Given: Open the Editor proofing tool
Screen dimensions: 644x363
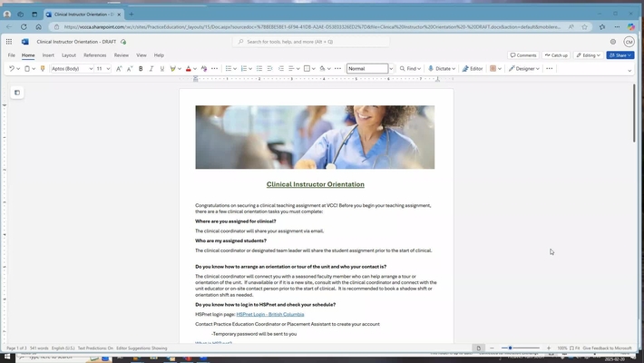Looking at the screenshot, I should coord(473,69).
